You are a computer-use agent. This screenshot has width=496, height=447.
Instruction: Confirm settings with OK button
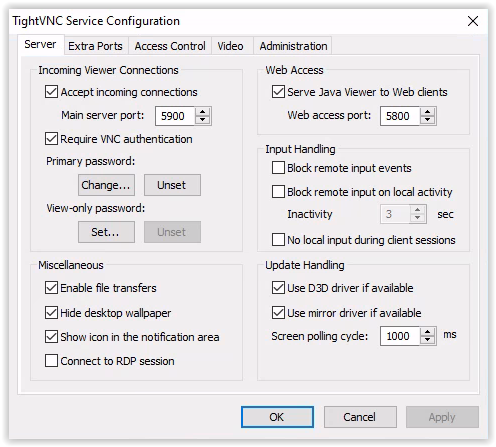[277, 417]
